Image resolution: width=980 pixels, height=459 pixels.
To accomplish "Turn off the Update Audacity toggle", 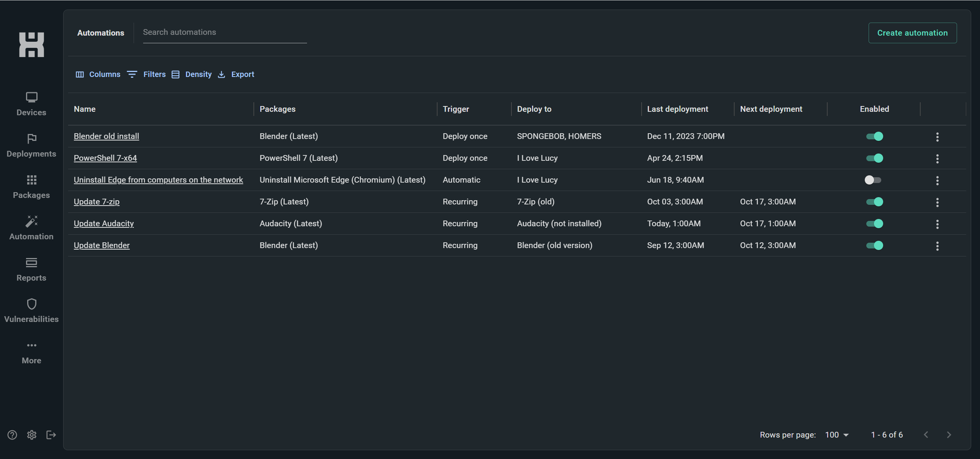I will tap(874, 224).
